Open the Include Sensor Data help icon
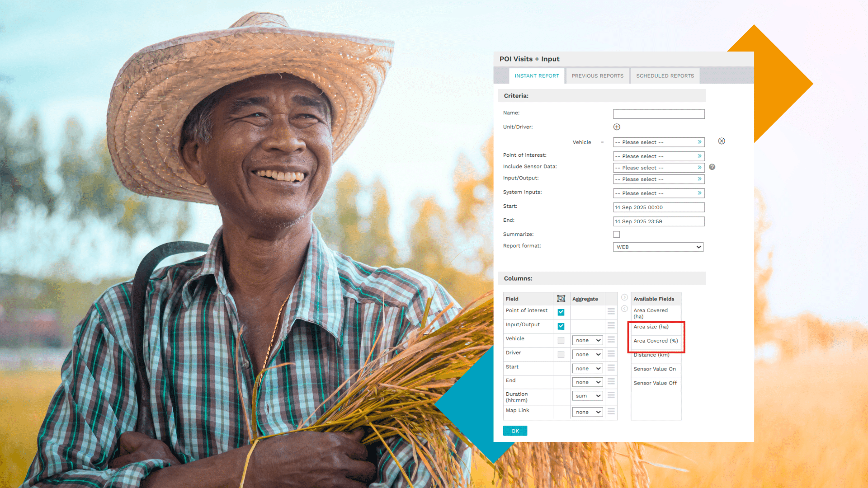This screenshot has width=868, height=488. point(712,167)
